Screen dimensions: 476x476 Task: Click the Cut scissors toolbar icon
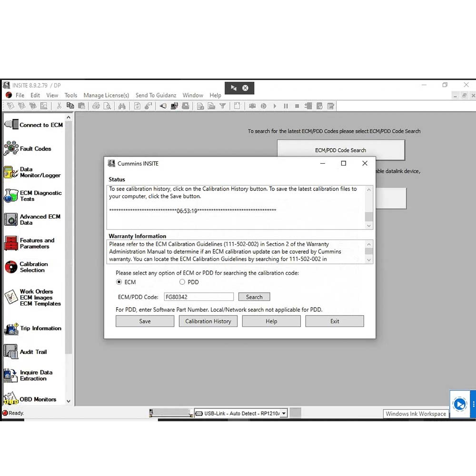coord(59,106)
